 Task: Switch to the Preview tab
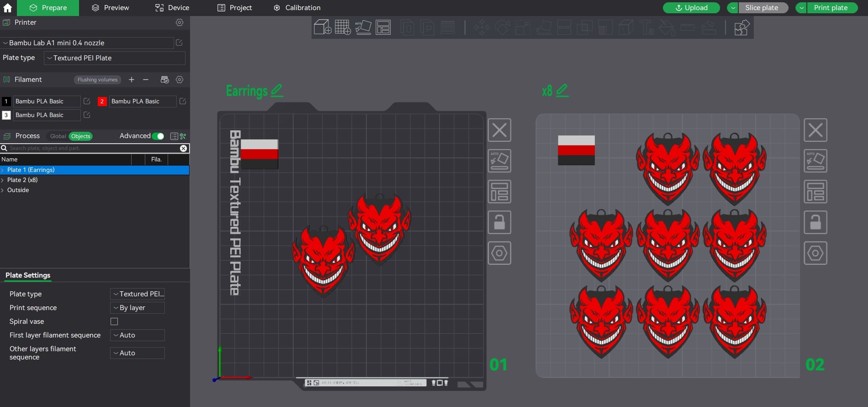pyautogui.click(x=110, y=8)
